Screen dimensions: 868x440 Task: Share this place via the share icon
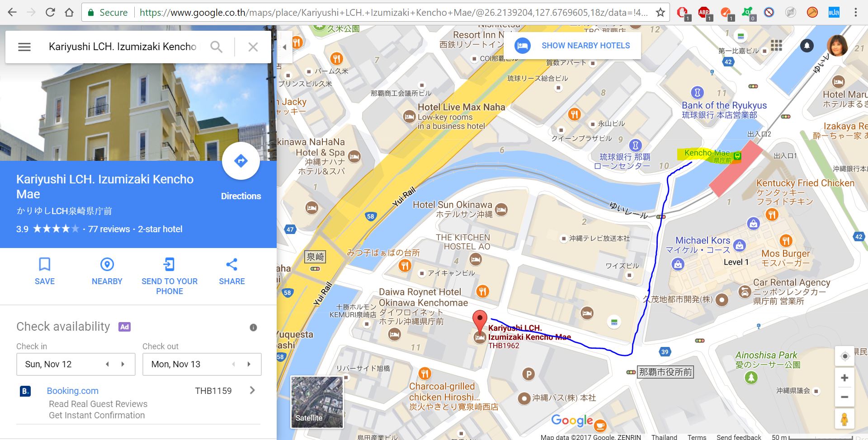231,264
